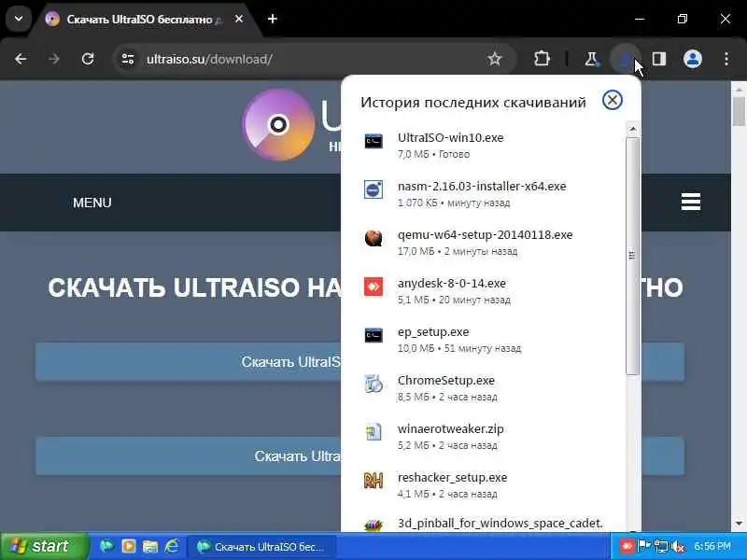The height and width of the screenshot is (560, 747).
Task: Click the qemu setup file icon
Action: (373, 238)
